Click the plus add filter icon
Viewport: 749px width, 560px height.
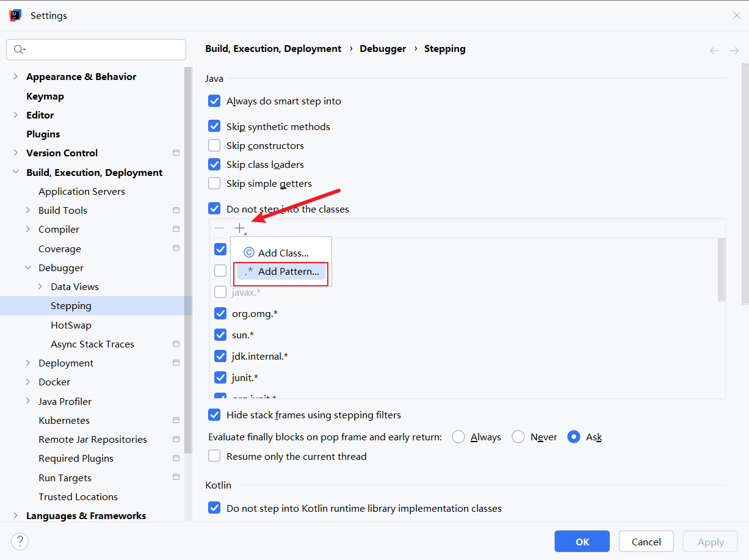239,228
